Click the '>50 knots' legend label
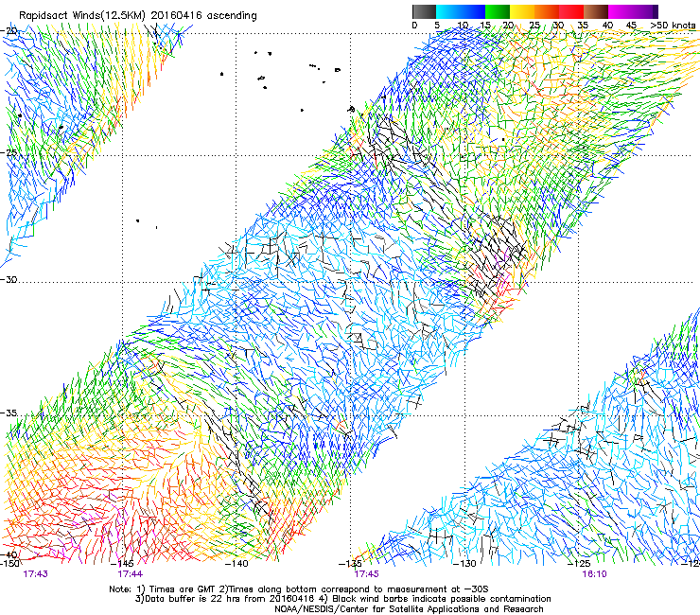 [673, 26]
